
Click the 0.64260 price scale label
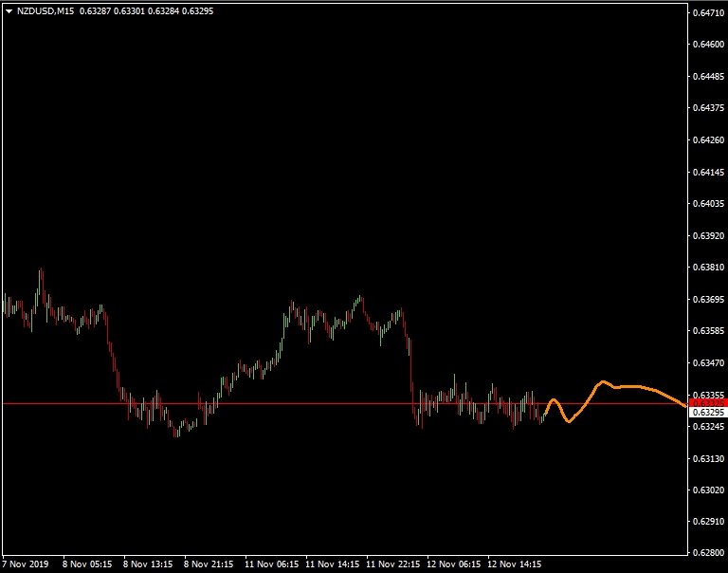click(x=707, y=140)
